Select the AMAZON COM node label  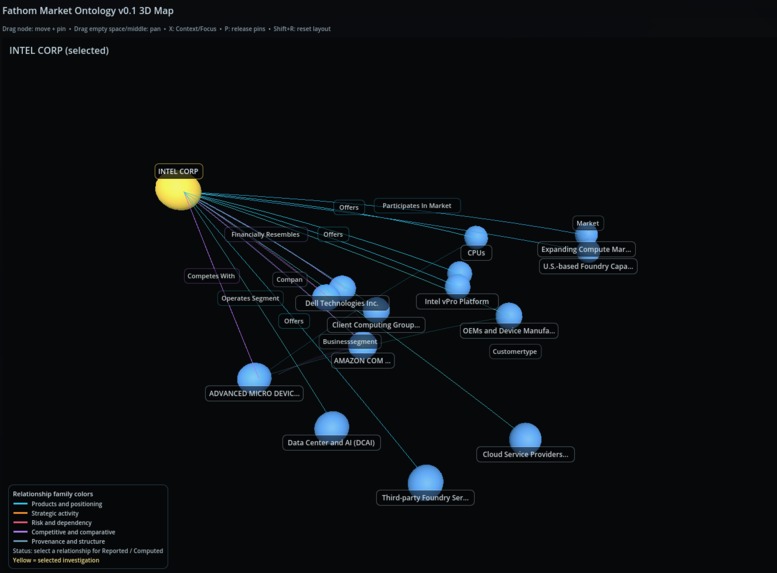click(x=362, y=360)
